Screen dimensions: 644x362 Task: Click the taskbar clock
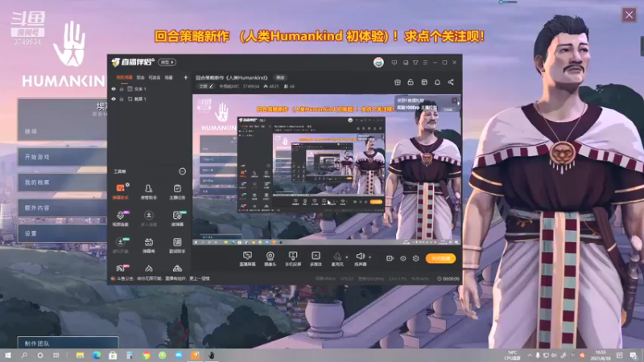point(601,356)
